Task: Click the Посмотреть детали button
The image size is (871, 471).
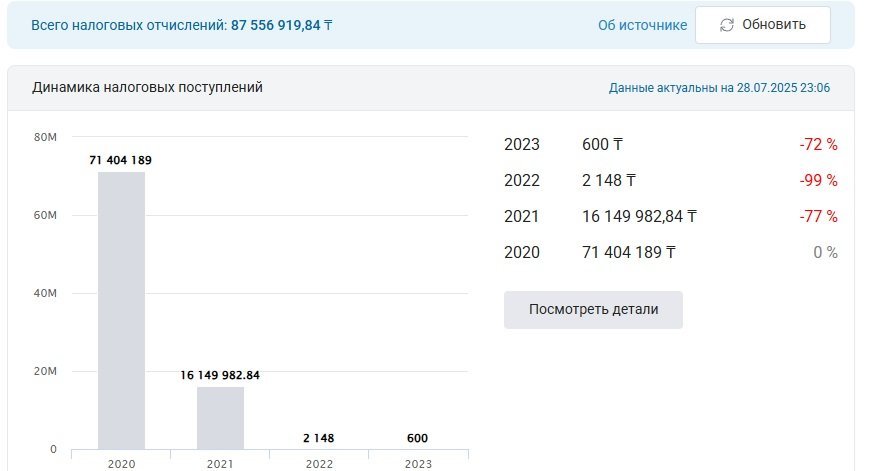Action: point(593,309)
